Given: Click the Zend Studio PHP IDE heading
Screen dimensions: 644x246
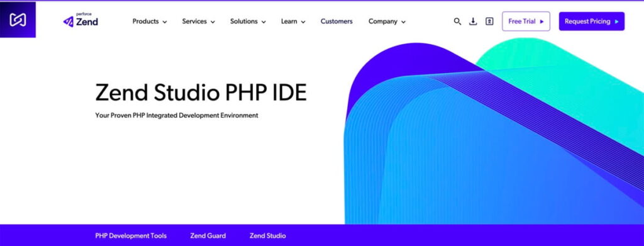Looking at the screenshot, I should point(201,92).
